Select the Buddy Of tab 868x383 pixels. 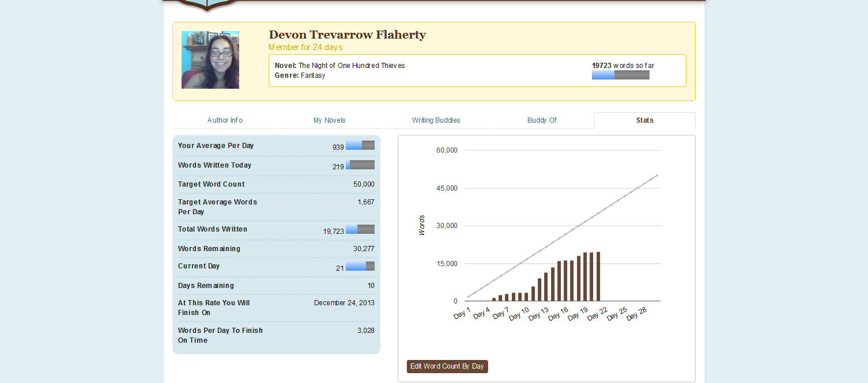[x=542, y=120]
